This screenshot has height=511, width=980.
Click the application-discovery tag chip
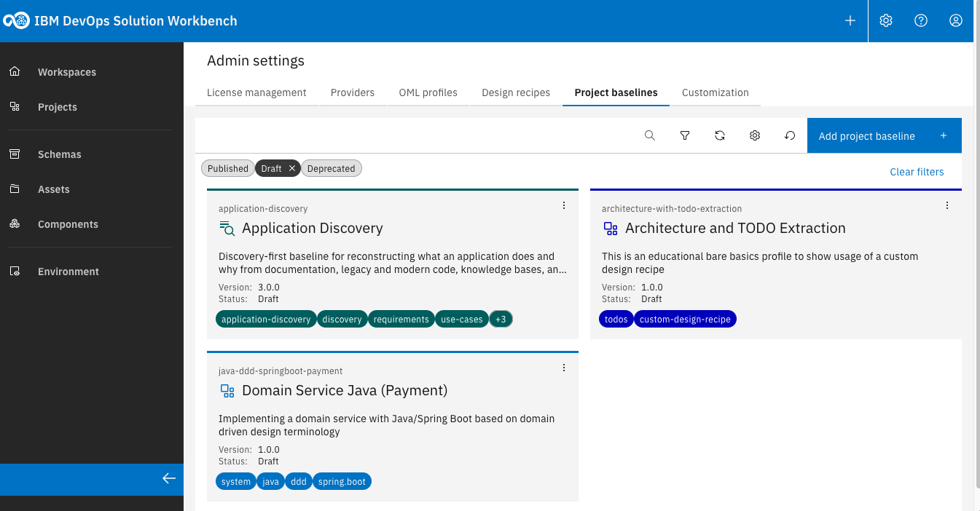266,320
